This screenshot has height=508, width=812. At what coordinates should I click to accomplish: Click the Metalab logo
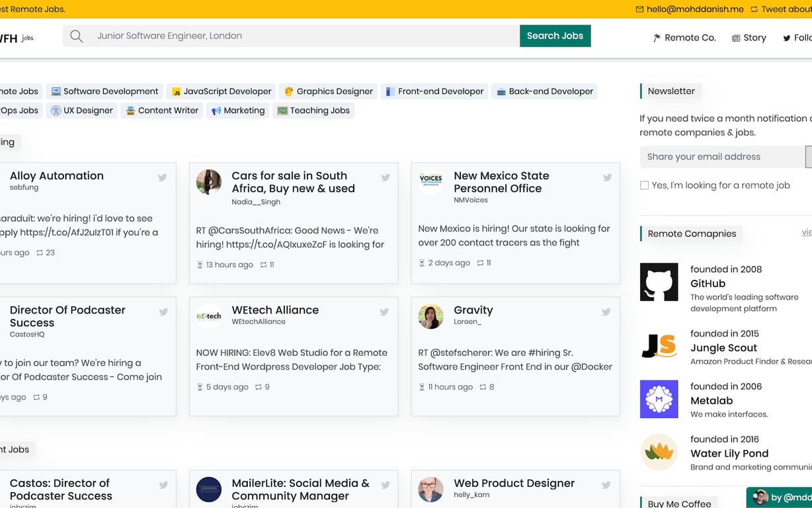(659, 399)
